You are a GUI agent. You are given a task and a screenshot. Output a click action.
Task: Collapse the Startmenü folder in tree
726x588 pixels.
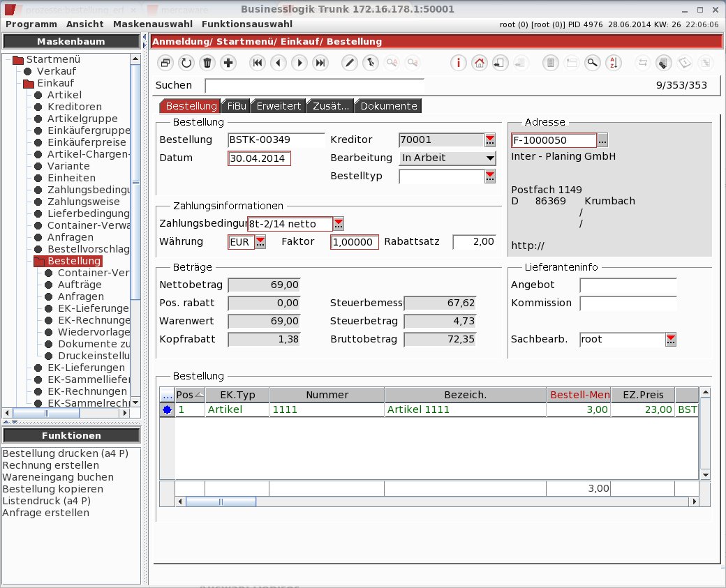pyautogui.click(x=18, y=60)
